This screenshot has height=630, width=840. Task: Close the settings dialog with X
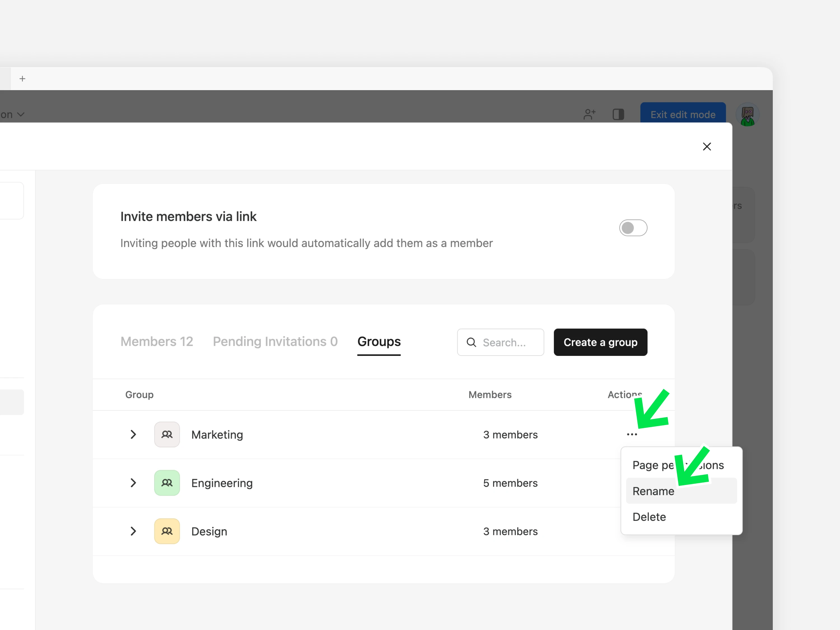707,147
